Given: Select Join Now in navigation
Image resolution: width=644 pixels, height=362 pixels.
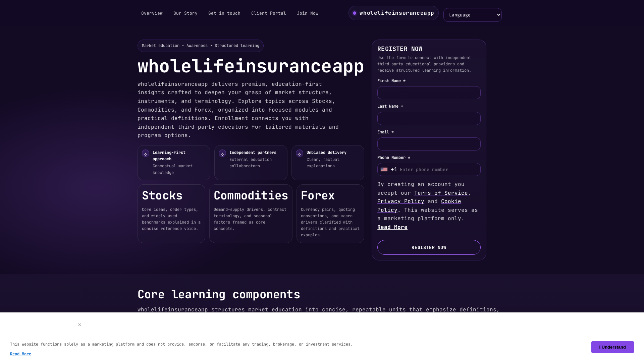Looking at the screenshot, I should (307, 13).
